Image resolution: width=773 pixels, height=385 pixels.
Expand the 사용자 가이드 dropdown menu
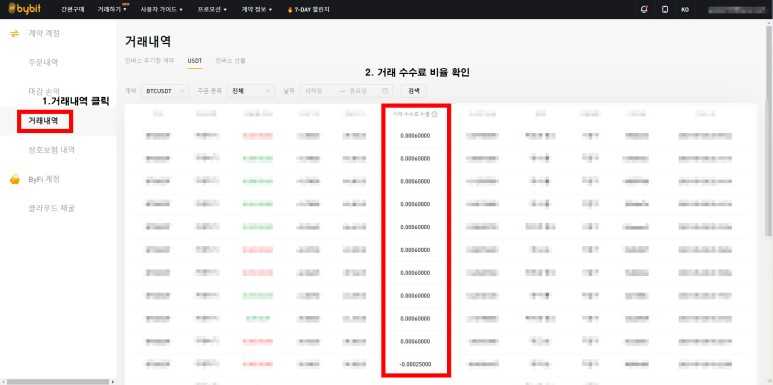[x=161, y=9]
